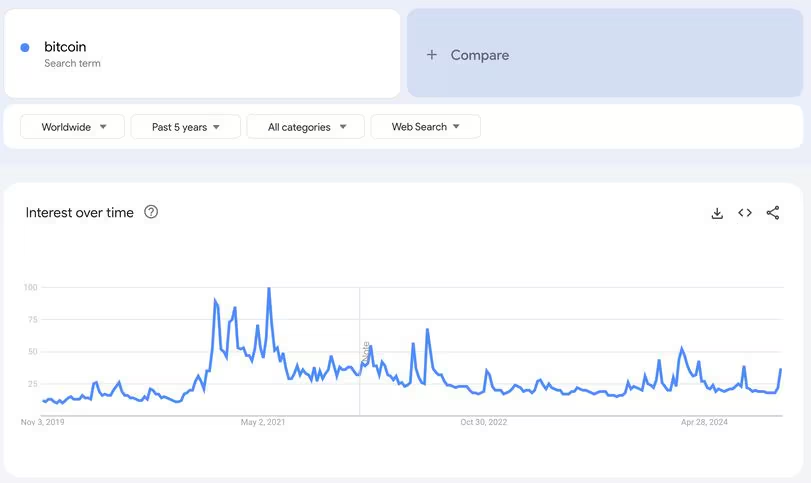Share the Interest over time chart
The width and height of the screenshot is (811, 483).
coord(773,213)
